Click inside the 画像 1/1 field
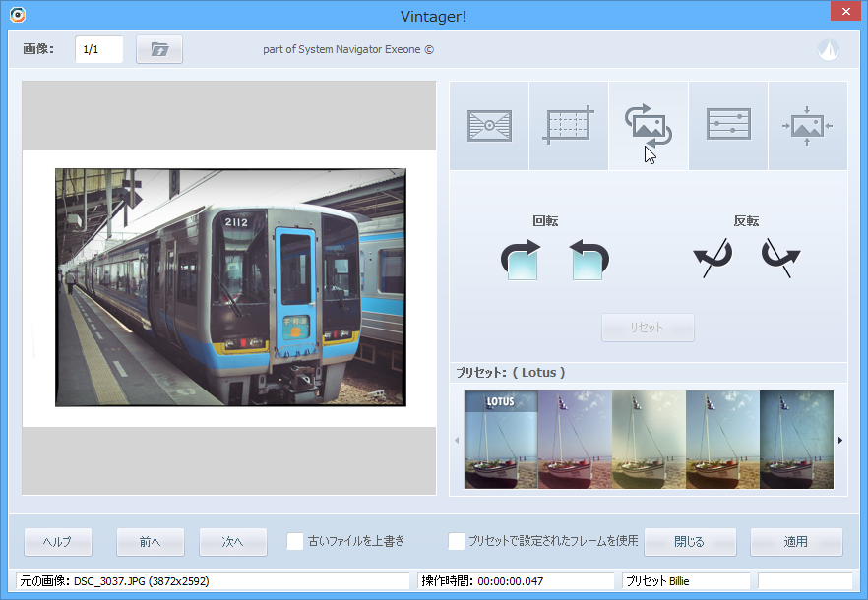The width and height of the screenshot is (868, 600). pyautogui.click(x=98, y=48)
